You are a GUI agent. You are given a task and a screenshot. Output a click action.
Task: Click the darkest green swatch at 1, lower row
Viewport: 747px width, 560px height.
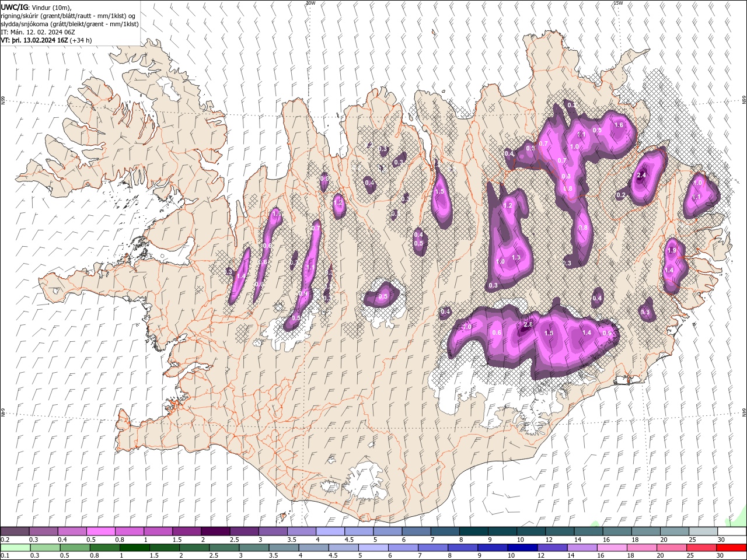tap(134, 548)
